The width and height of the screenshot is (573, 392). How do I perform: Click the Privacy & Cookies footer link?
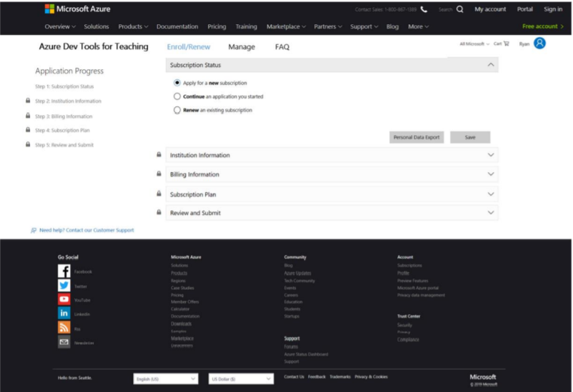371,377
